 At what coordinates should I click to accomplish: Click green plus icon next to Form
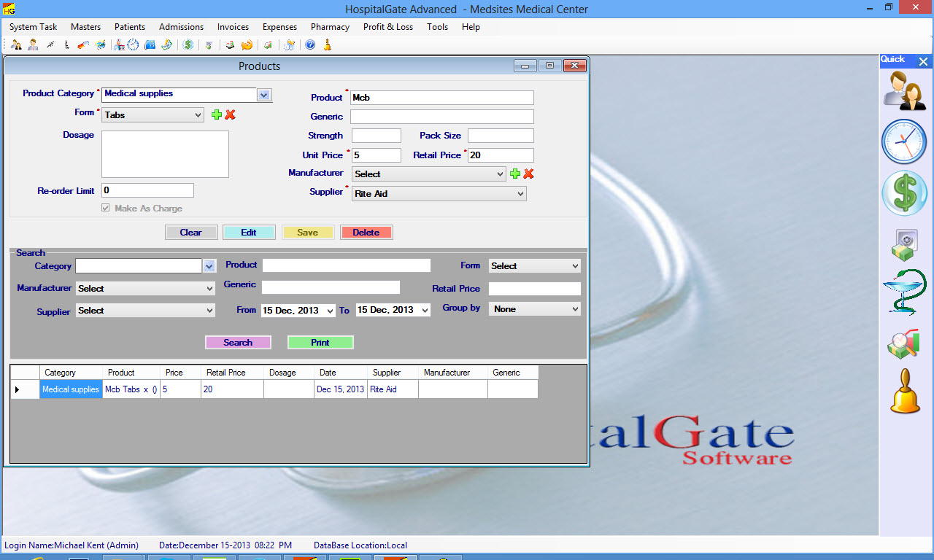[x=216, y=114]
